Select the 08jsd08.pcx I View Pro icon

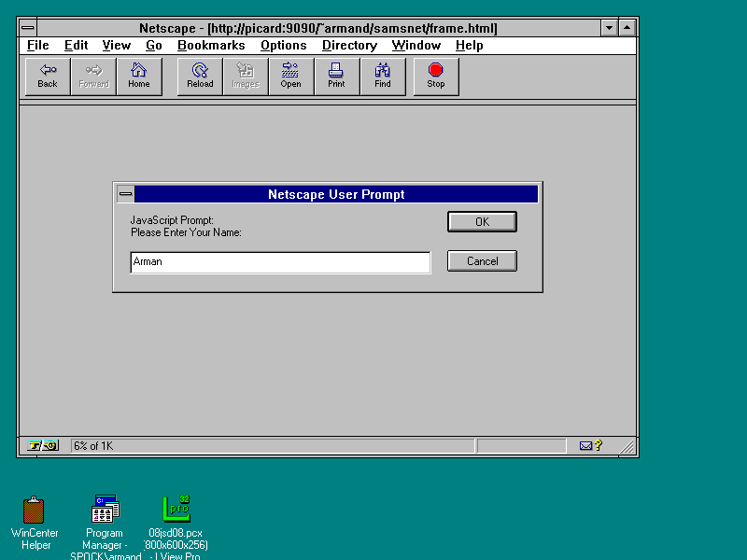(176, 511)
